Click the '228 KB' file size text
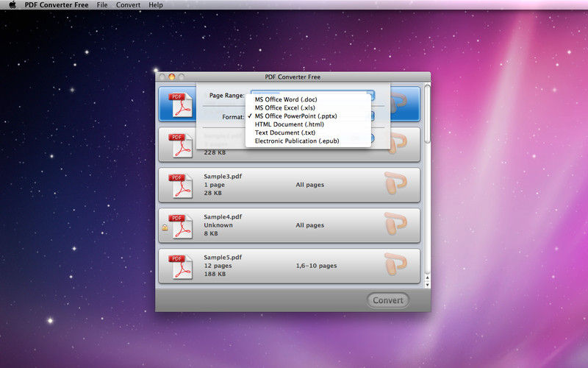The height and width of the screenshot is (368, 588). (x=215, y=152)
